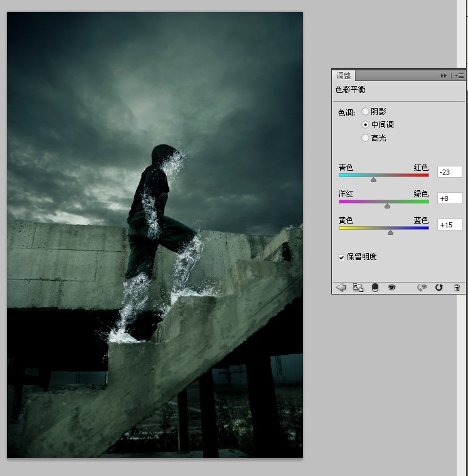Click the cyan-red value field showing -23
Image resolution: width=468 pixels, height=476 pixels.
click(450, 172)
